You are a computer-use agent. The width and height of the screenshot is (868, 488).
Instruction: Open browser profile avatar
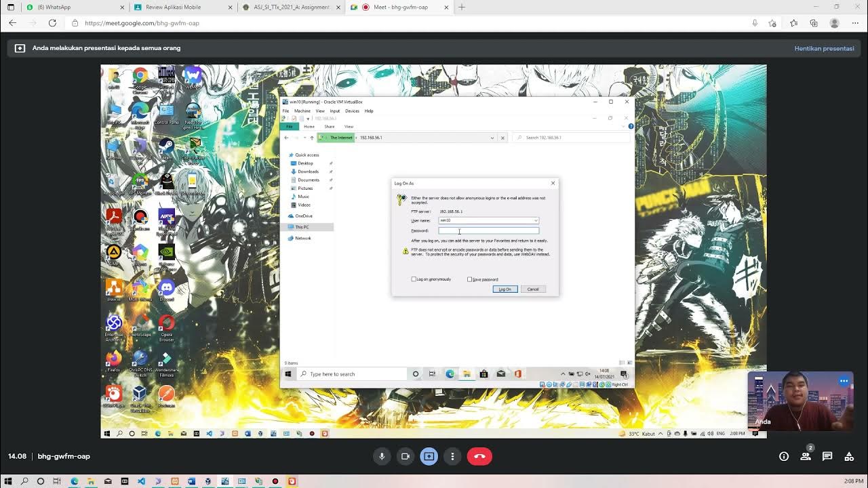[x=834, y=23]
